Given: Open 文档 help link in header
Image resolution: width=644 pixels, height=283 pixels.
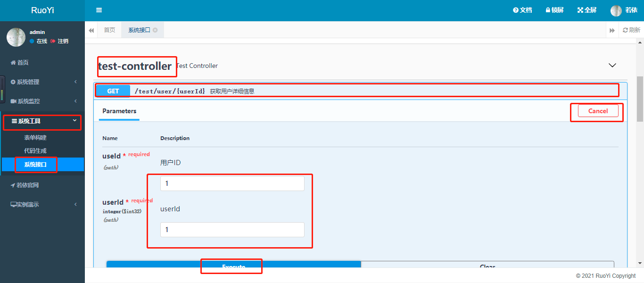Looking at the screenshot, I should point(522,10).
